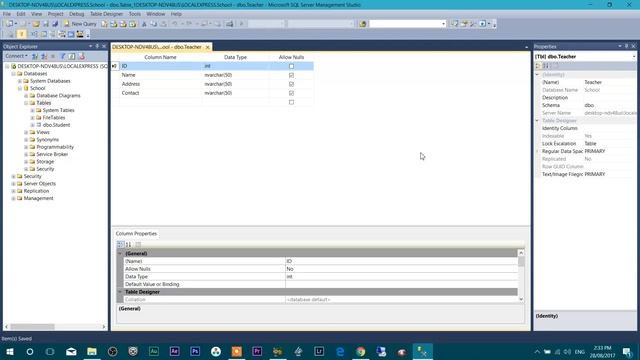
Task: Expand the System Databases node
Action: pyautogui.click(x=20, y=81)
